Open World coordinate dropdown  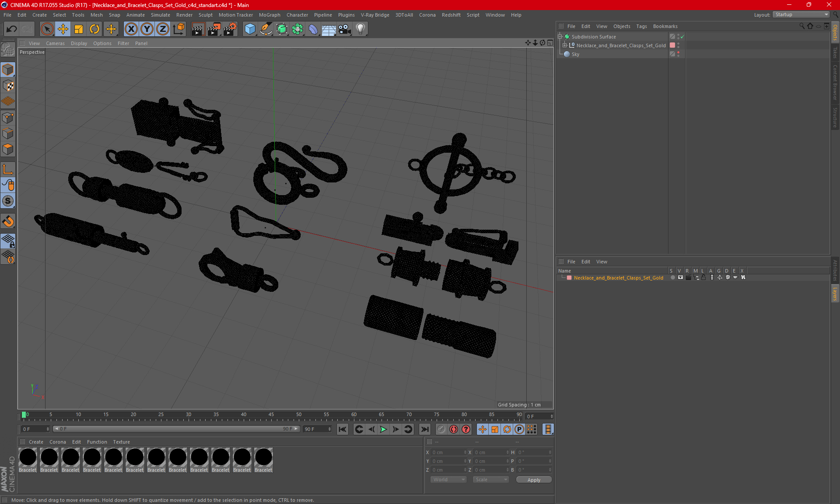pos(449,479)
